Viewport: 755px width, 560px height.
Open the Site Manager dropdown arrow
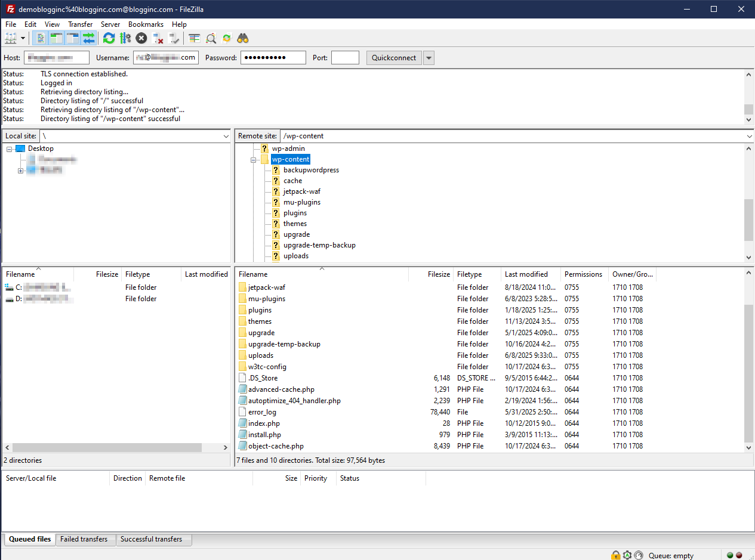(23, 38)
